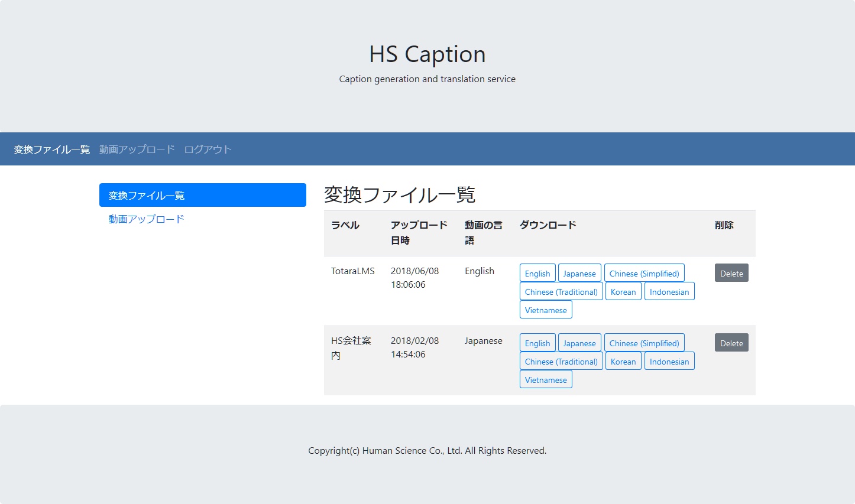Click the Human Science copyright footer text
The image size is (855, 504).
point(427,451)
